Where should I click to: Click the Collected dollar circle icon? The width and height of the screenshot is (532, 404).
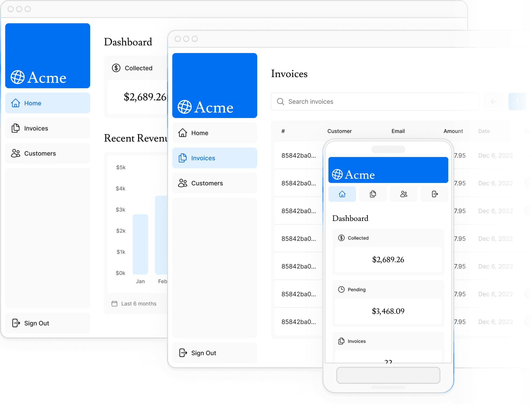[x=115, y=68]
